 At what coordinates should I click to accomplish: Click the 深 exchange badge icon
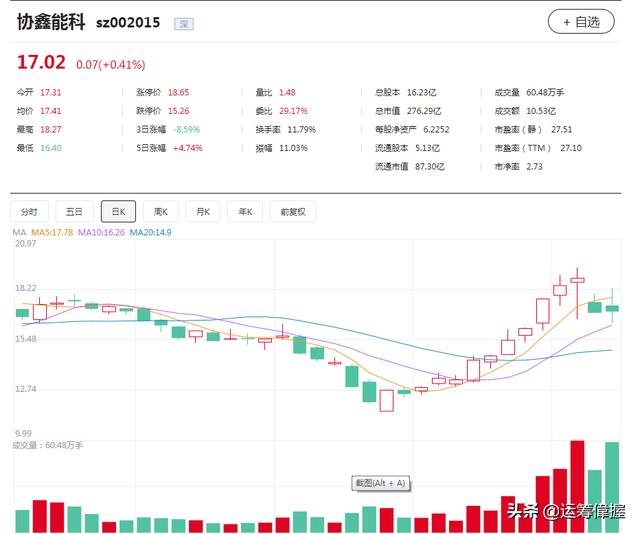tap(184, 24)
